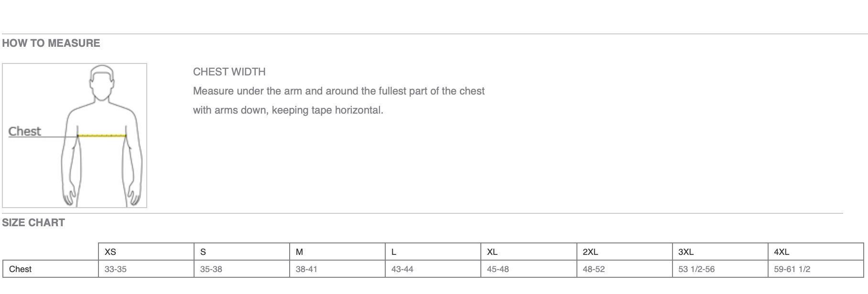
Task: Select the XS size column header
Action: click(110, 252)
